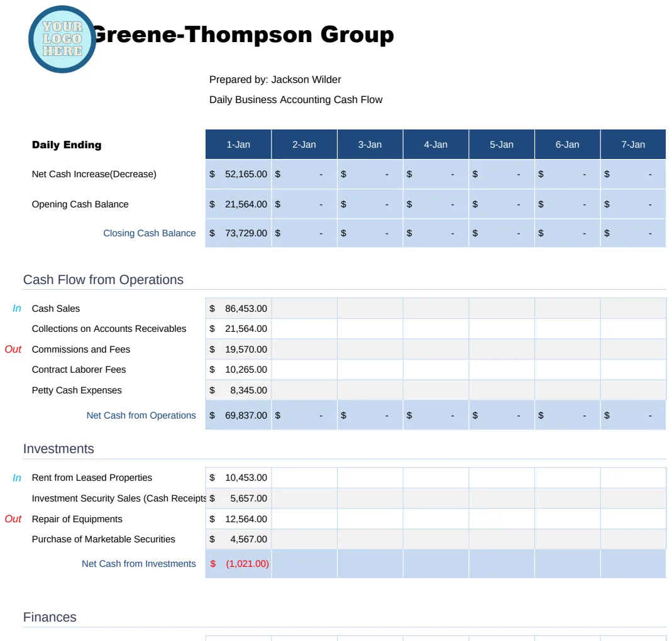This screenshot has height=641, width=672.
Task: Click the 'Net Cash Increase(Decrease)' row label
Action: [x=94, y=174]
